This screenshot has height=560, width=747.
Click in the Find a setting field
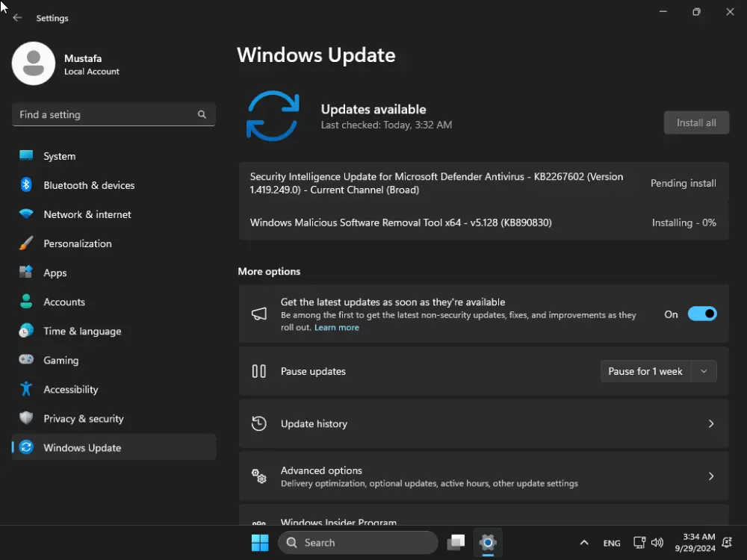(114, 115)
